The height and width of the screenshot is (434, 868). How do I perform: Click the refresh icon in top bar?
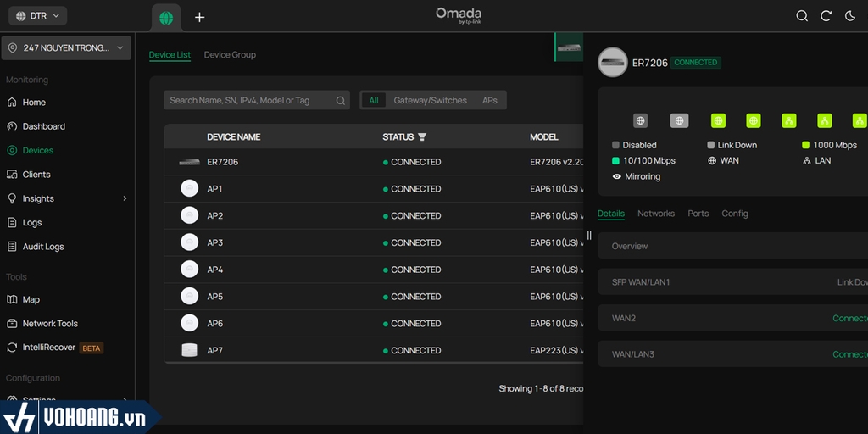826,16
